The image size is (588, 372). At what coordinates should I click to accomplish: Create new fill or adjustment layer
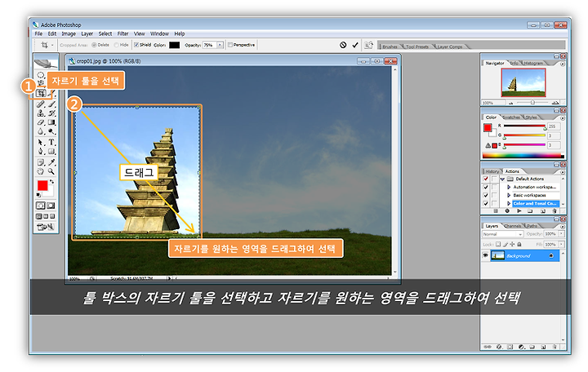(521, 347)
